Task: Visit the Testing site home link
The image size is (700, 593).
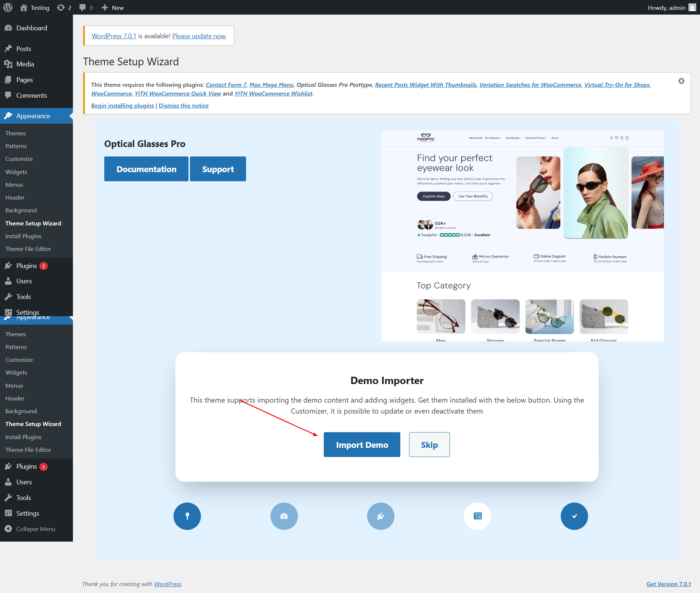Action: click(x=35, y=8)
